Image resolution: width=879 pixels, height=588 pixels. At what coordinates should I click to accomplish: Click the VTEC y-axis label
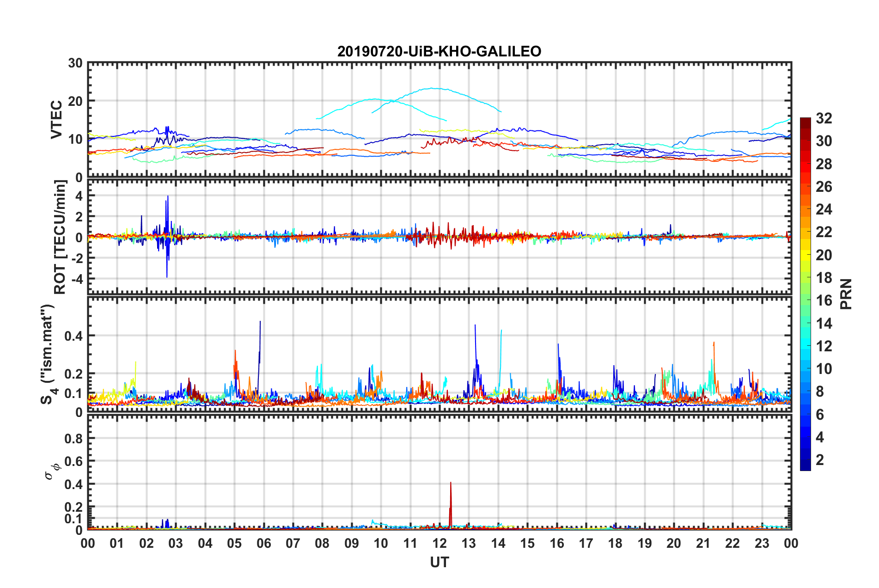click(x=56, y=120)
